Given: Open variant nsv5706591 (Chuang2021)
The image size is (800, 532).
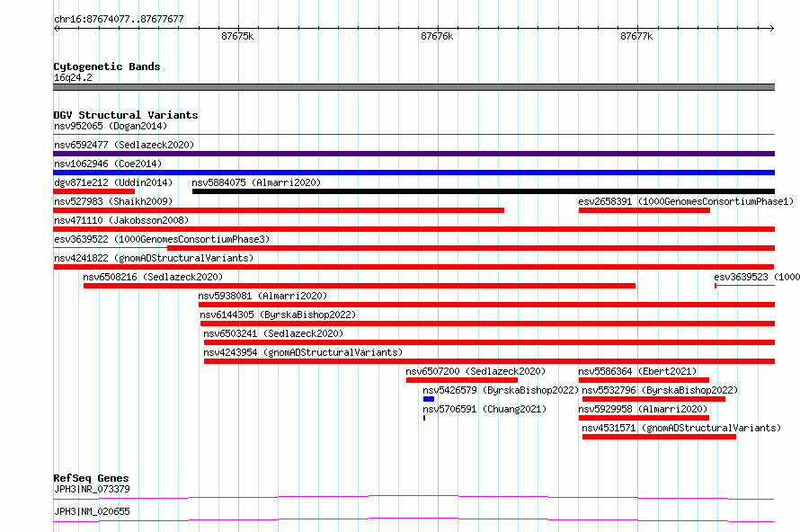Looking at the screenshot, I should pyautogui.click(x=484, y=409).
